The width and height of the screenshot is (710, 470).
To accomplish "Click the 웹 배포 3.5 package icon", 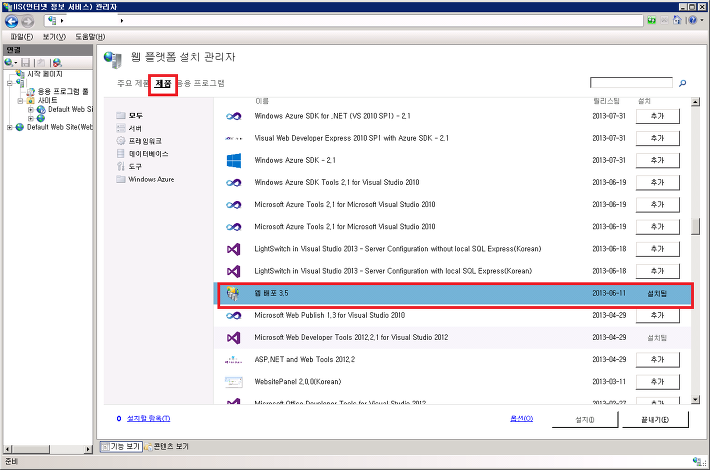I will tap(233, 293).
